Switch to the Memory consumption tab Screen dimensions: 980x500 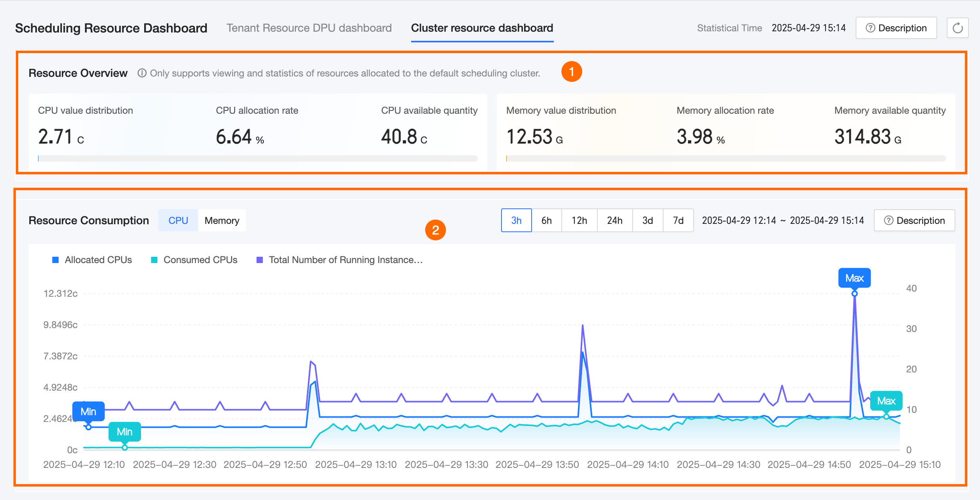tap(222, 220)
